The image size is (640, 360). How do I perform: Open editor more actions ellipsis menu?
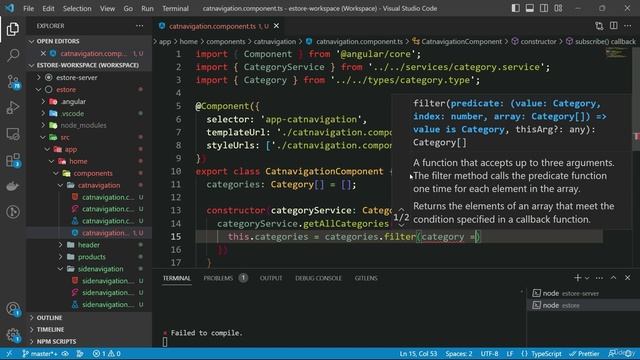628,26
